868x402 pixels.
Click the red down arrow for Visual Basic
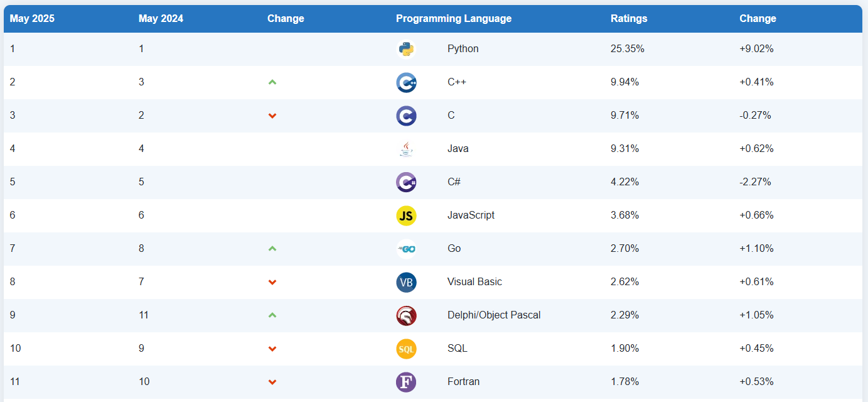pyautogui.click(x=272, y=282)
